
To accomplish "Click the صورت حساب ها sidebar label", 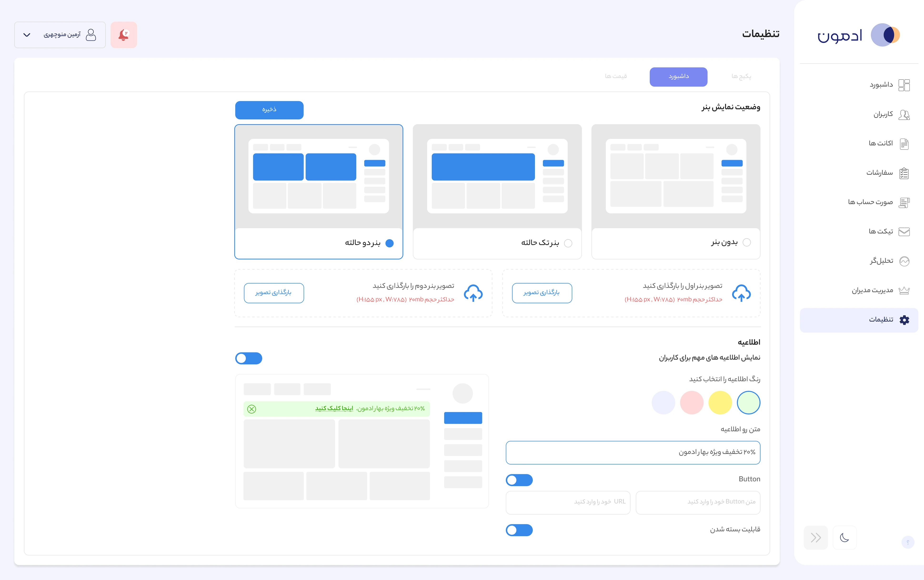I will click(870, 202).
